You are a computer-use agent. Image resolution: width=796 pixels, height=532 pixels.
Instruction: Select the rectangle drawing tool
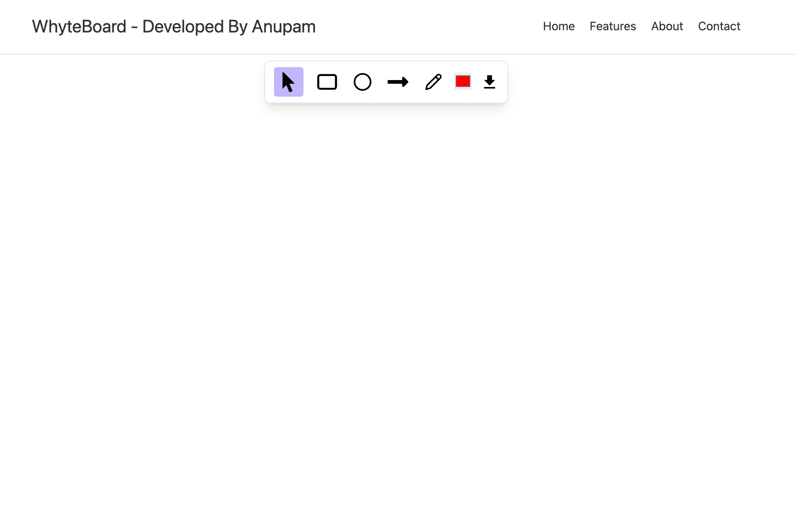click(x=327, y=81)
